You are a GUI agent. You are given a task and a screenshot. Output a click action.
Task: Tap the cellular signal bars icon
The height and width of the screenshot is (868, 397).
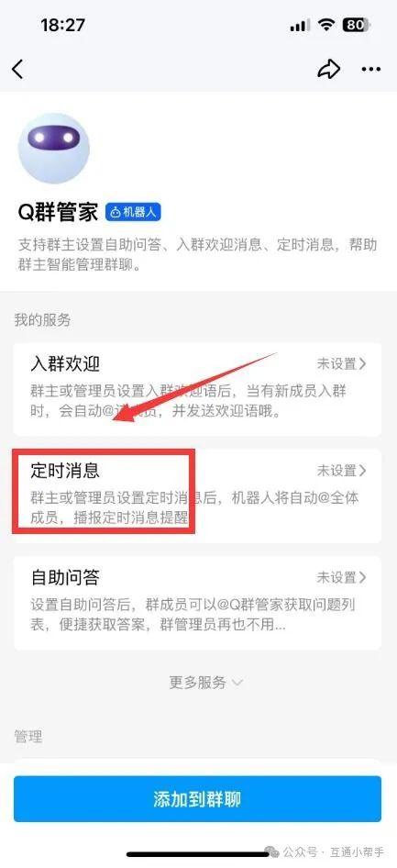click(x=300, y=26)
